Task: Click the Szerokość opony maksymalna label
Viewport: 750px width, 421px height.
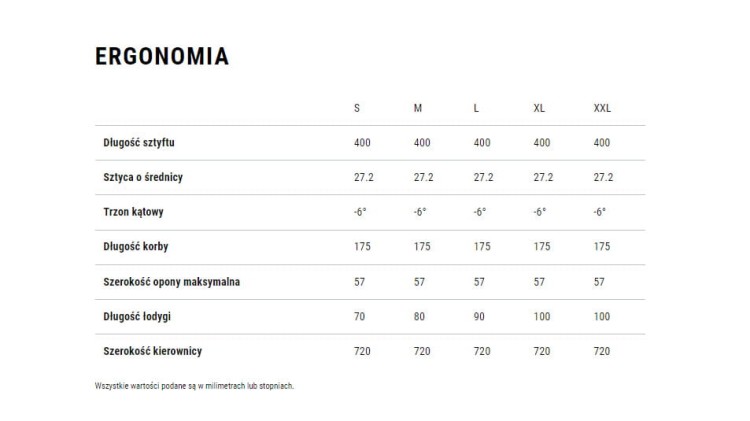Action: [172, 282]
